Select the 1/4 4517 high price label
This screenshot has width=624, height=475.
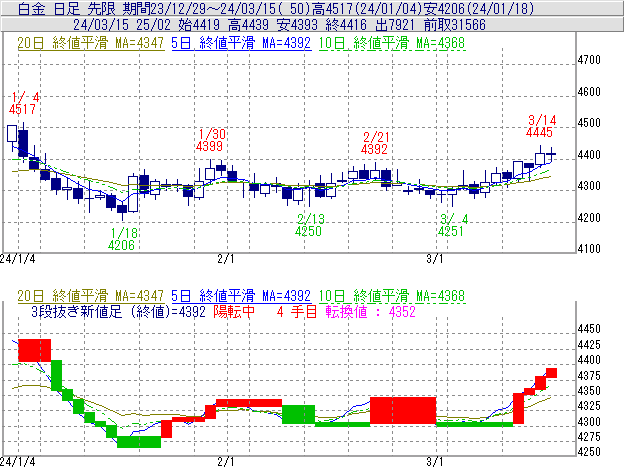pos(24,103)
